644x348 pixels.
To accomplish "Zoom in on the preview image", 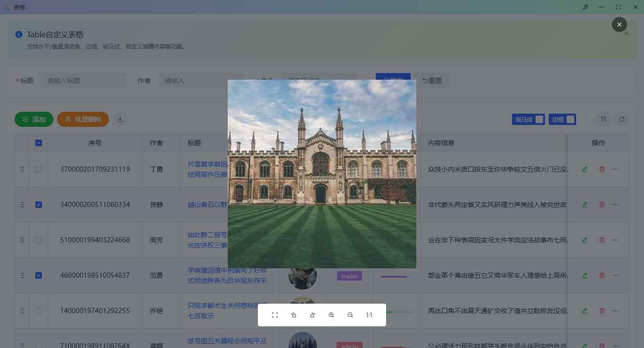I will coord(331,315).
